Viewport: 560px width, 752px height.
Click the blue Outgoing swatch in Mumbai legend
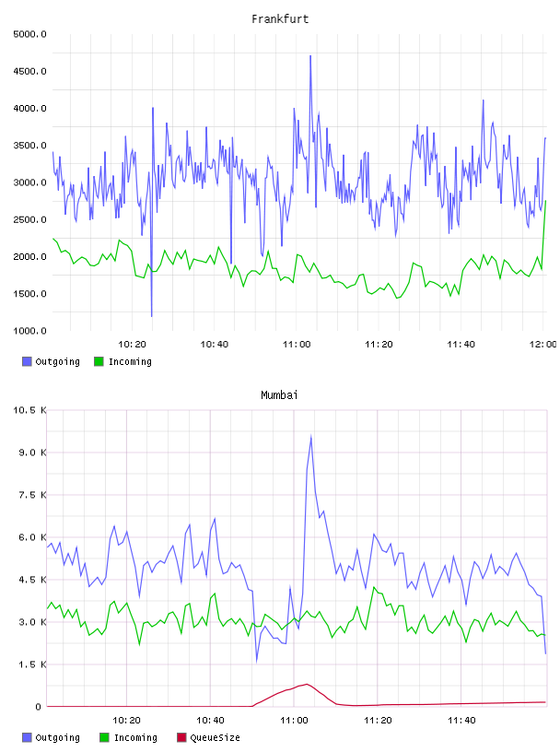[x=27, y=737]
